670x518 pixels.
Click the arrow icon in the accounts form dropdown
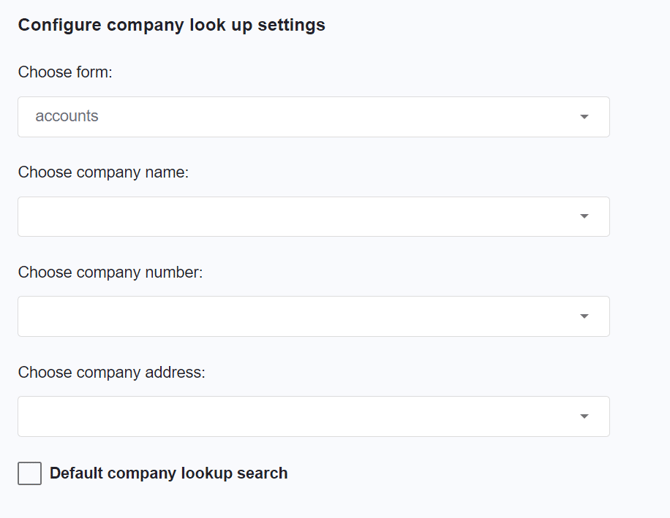click(x=584, y=117)
